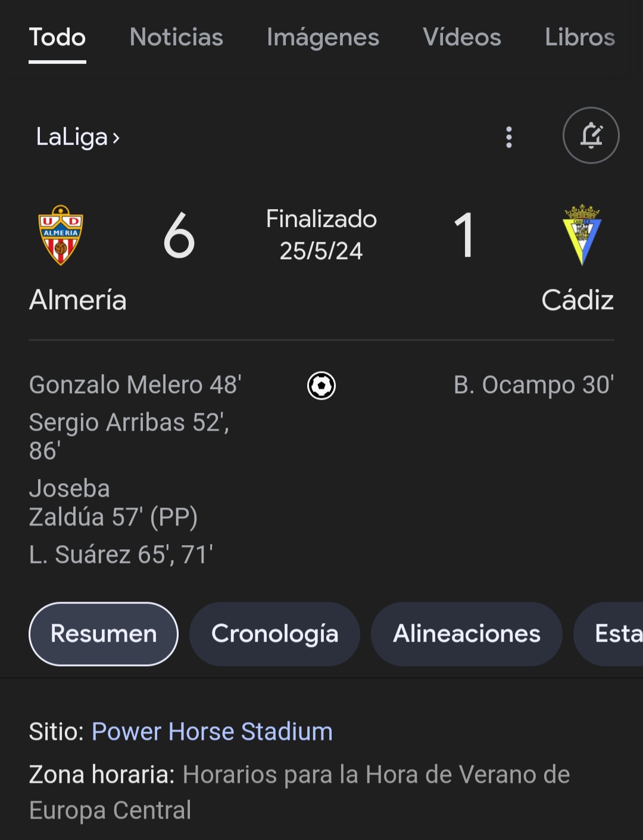Screen dimensions: 643x840
Task: Switch to the Noticias tab
Action: point(176,37)
